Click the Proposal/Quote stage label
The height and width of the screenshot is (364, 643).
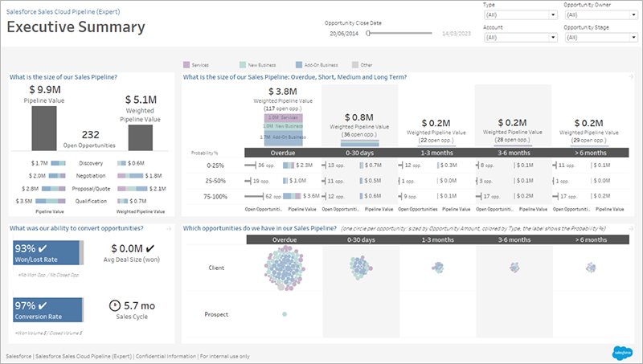pyautogui.click(x=91, y=189)
